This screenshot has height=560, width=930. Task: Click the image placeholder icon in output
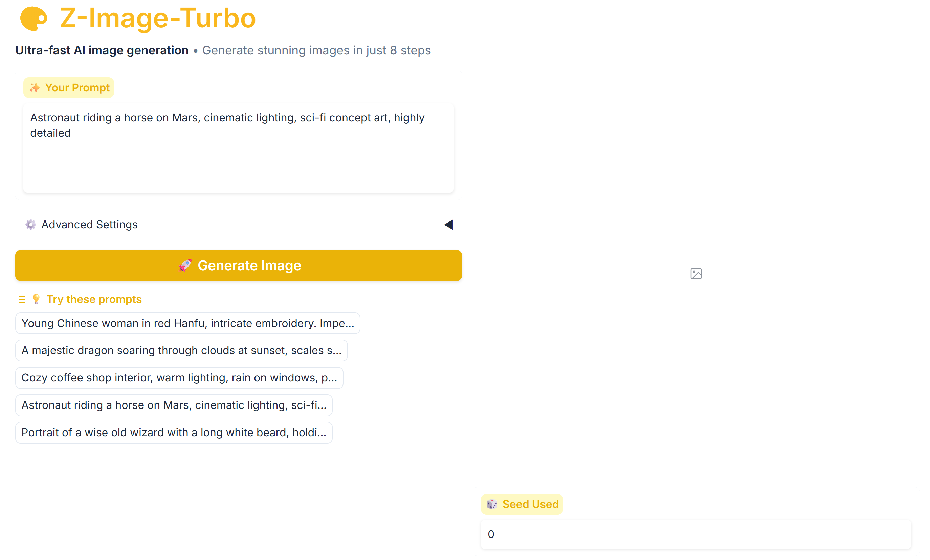point(695,273)
